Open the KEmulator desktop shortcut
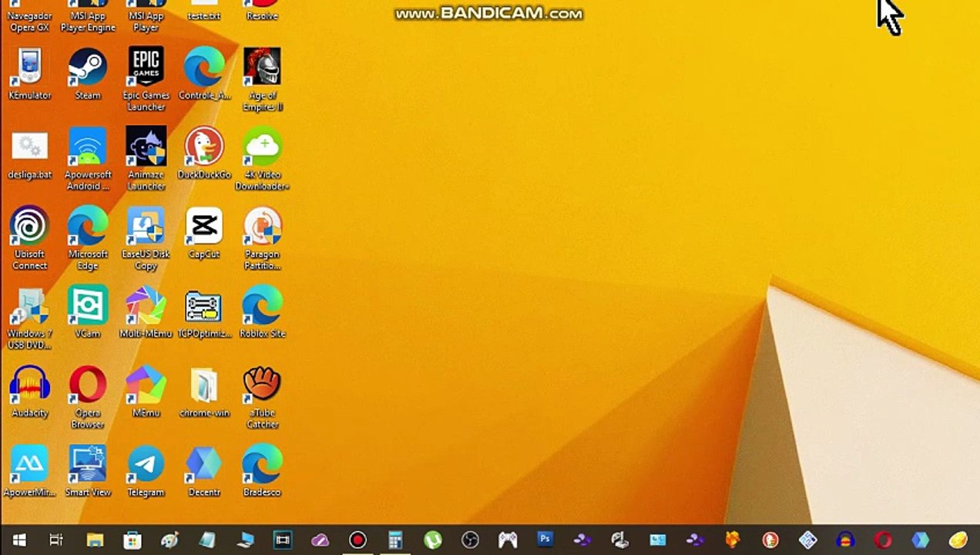 pyautogui.click(x=29, y=75)
